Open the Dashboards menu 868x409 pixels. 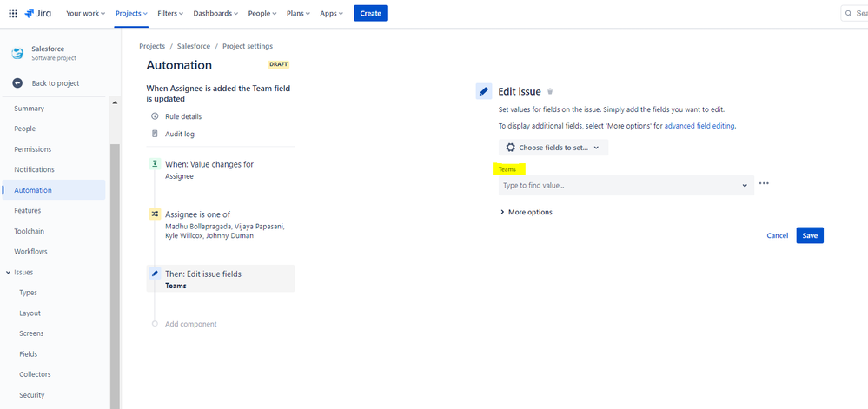pyautogui.click(x=215, y=13)
